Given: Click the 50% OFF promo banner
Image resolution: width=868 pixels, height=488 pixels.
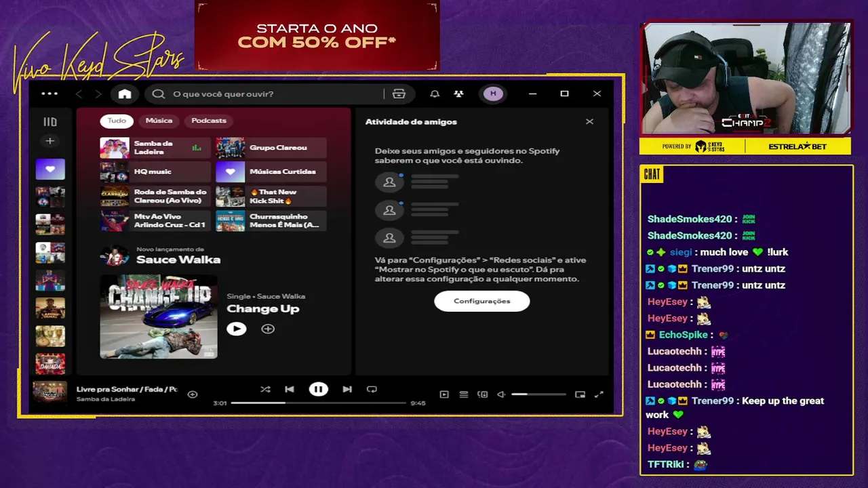Looking at the screenshot, I should click(317, 35).
